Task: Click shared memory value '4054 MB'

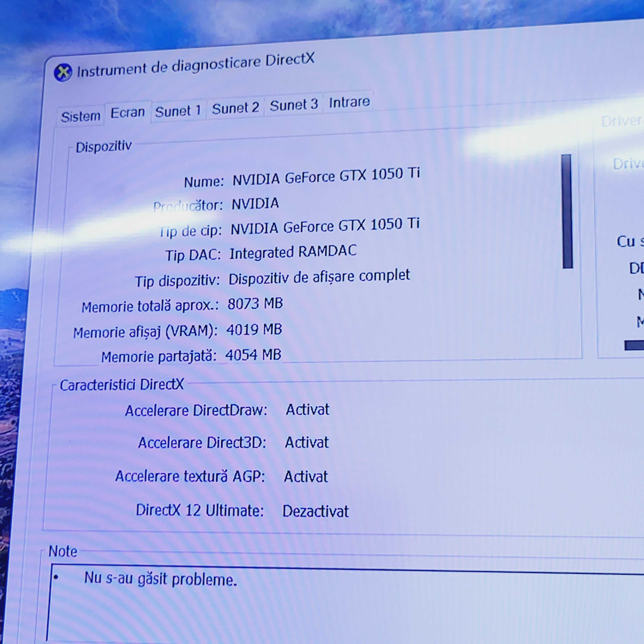Action: coord(253,355)
